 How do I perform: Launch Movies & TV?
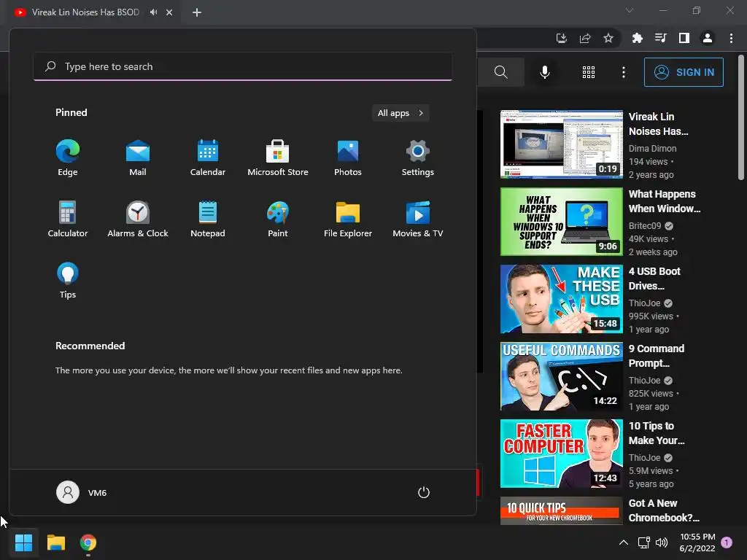(x=418, y=219)
